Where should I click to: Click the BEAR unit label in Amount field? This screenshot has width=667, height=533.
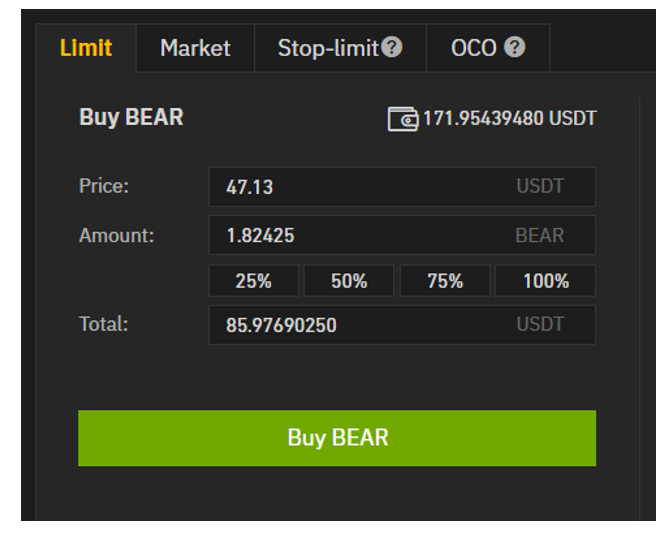[540, 235]
